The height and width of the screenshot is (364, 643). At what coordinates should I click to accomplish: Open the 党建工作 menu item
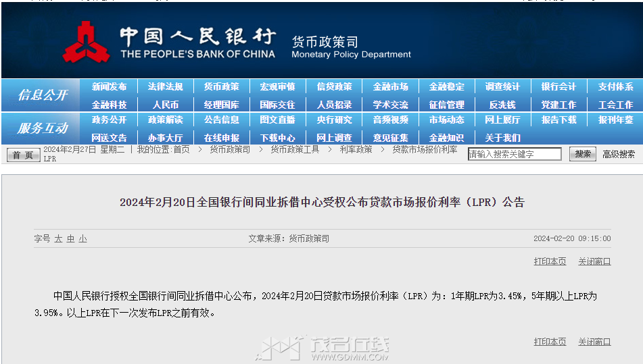click(558, 105)
